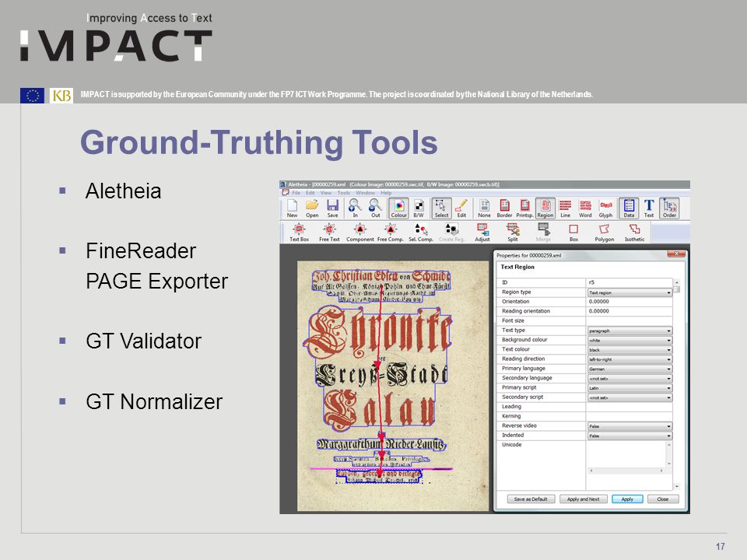This screenshot has width=747, height=560.
Task: Click the ID value field
Action: [629, 282]
